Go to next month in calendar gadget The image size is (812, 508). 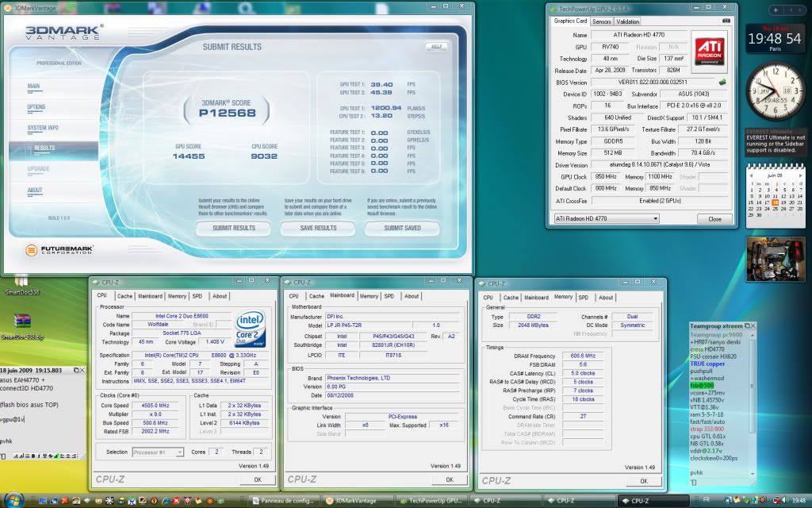802,174
